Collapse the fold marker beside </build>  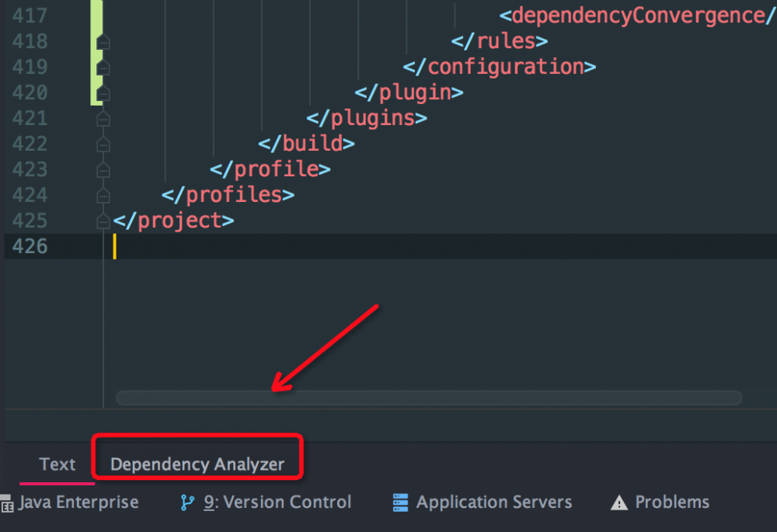pos(103,144)
